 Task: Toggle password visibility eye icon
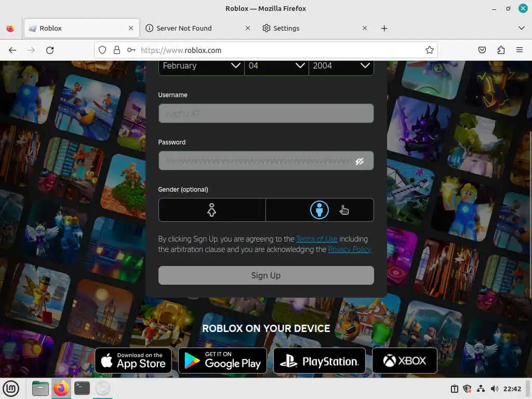tap(360, 161)
